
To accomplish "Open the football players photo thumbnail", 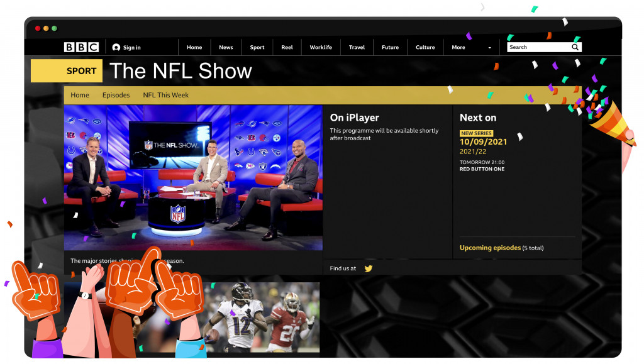I will click(x=192, y=317).
